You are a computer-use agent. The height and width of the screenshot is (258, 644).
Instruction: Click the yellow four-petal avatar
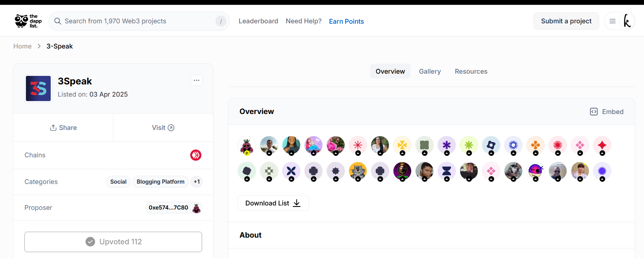click(402, 145)
